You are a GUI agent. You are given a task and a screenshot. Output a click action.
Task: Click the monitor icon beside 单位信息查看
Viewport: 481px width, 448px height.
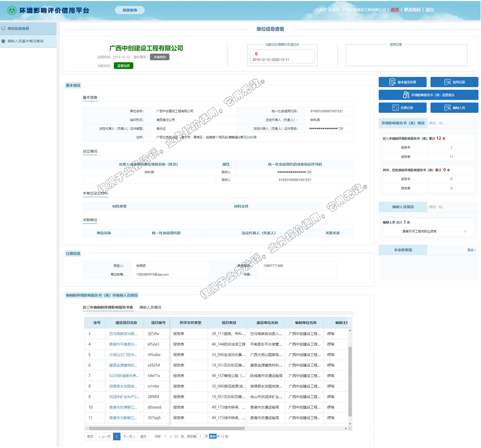3,28
